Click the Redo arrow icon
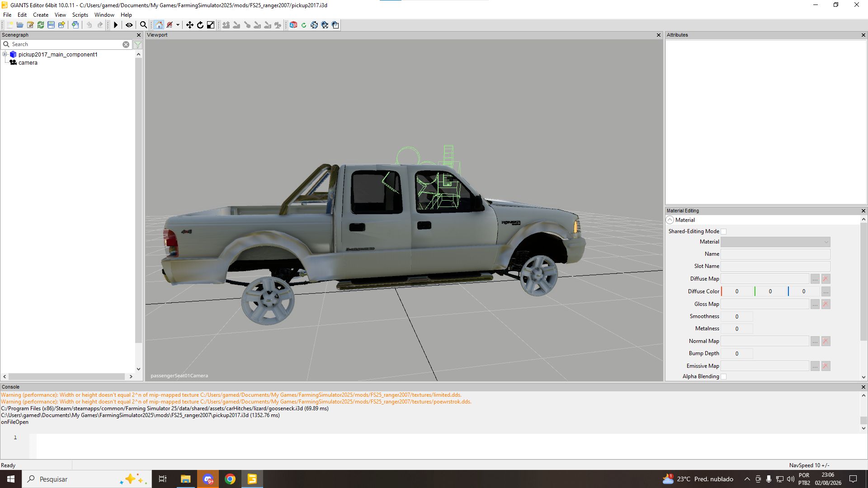 click(x=100, y=25)
